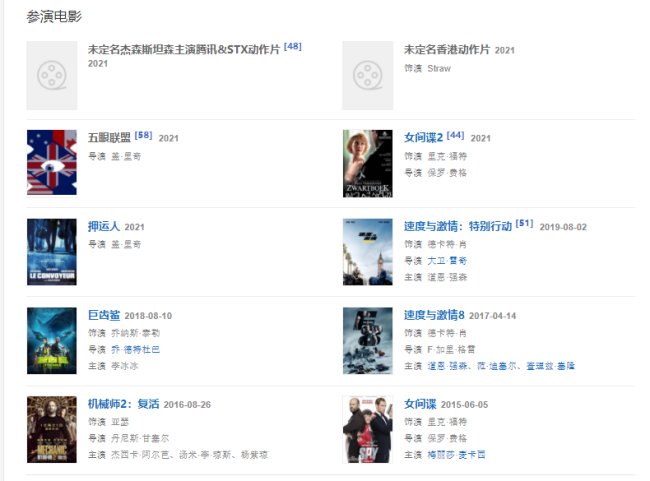Click the 押运人 movie poster

51,252
